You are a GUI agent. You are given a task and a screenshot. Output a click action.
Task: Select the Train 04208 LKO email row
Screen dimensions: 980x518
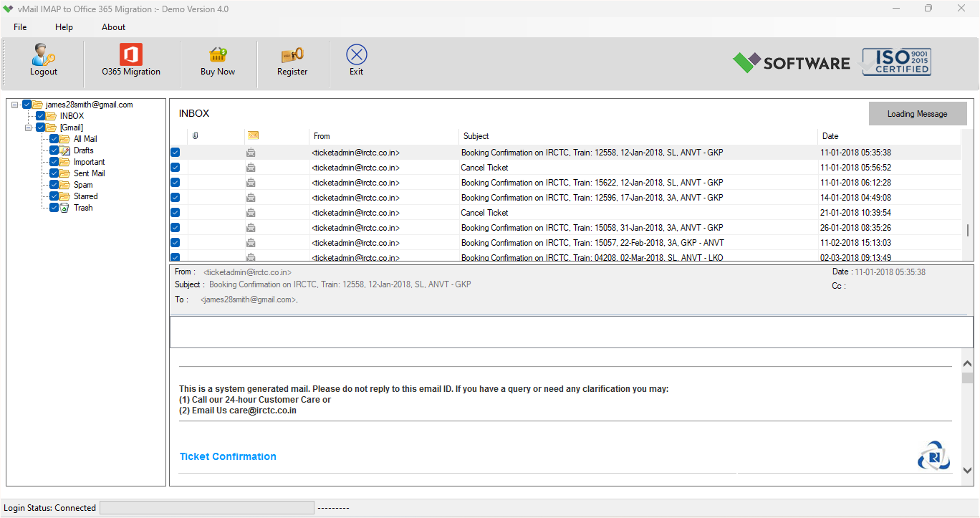[566, 256]
